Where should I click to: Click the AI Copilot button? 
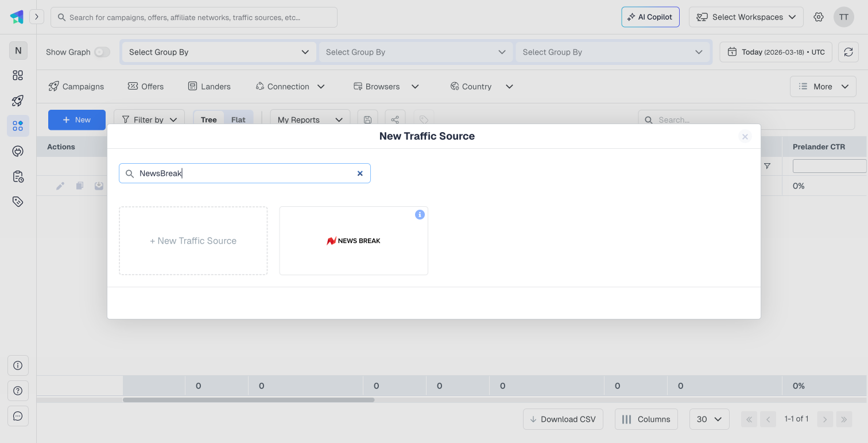coord(650,17)
